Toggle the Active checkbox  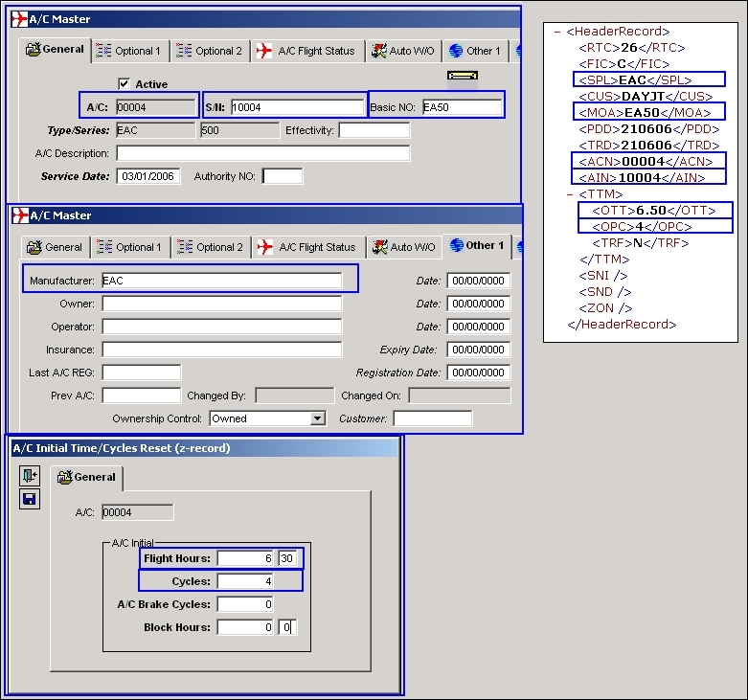point(124,84)
